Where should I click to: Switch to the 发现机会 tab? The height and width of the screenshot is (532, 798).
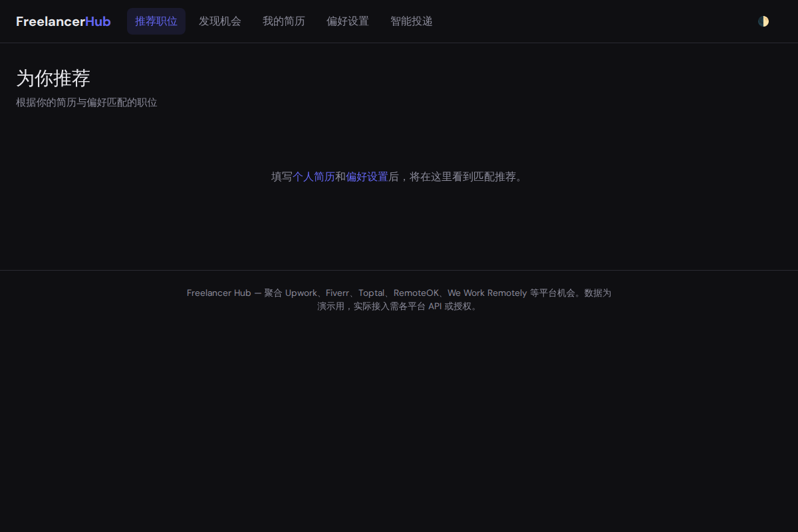[x=220, y=21]
